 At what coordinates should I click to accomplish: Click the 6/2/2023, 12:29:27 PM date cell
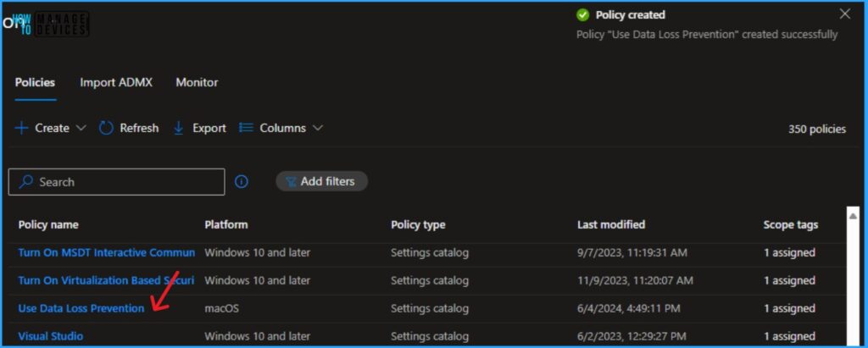pyautogui.click(x=632, y=336)
